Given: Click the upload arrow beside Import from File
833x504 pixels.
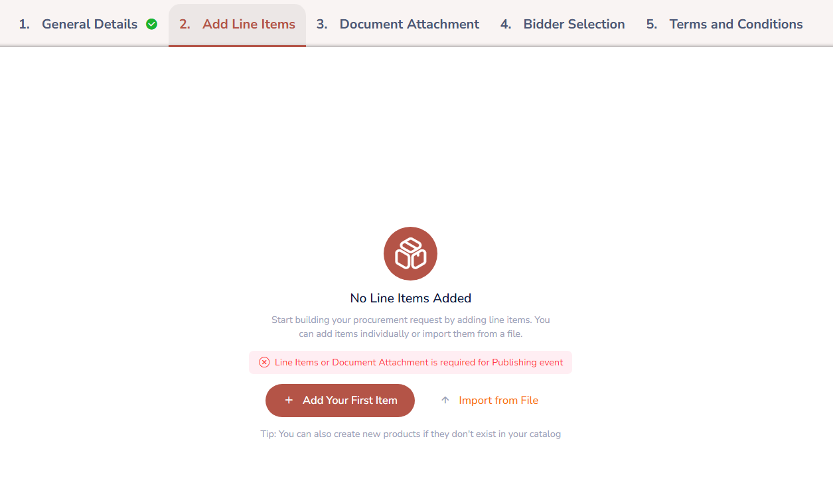Looking at the screenshot, I should point(445,401).
